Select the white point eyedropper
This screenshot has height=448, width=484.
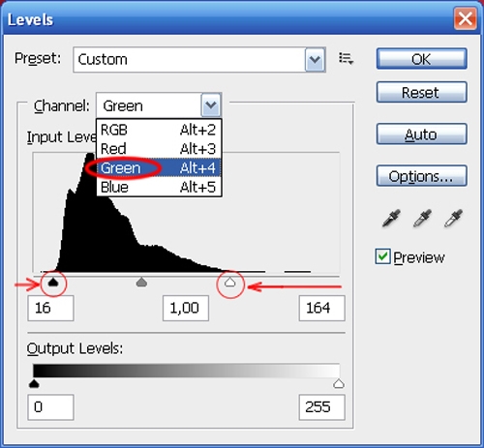453,218
